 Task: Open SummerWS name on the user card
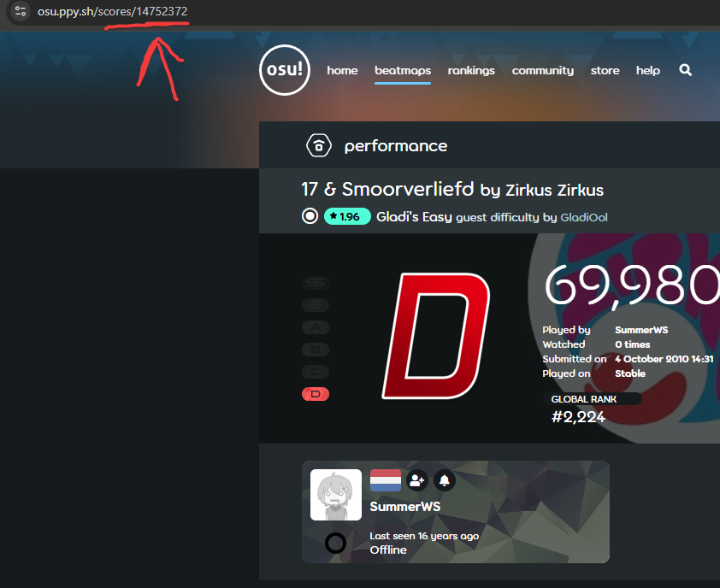click(405, 506)
